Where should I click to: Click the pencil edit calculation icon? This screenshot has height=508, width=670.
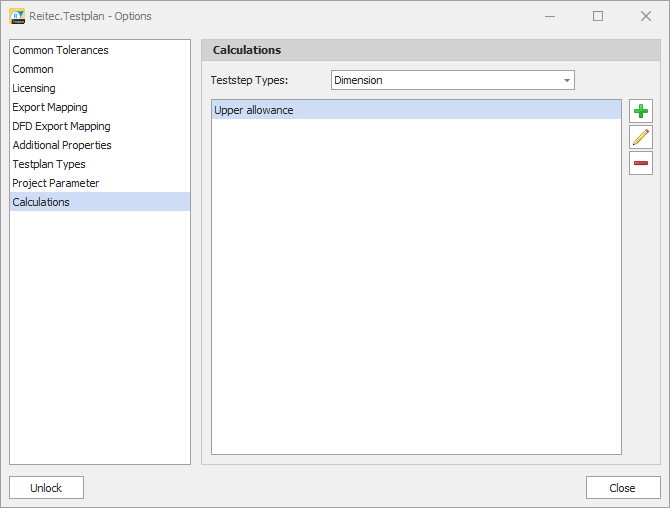641,137
